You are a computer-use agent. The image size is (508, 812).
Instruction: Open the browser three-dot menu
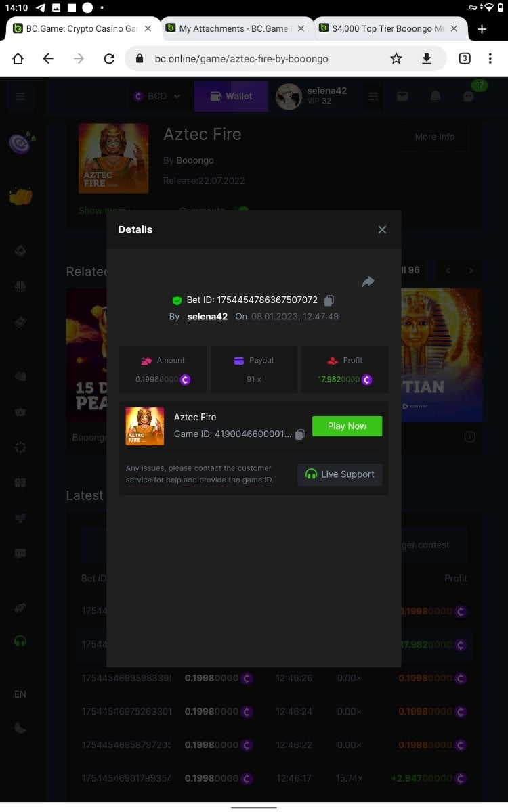click(x=490, y=59)
